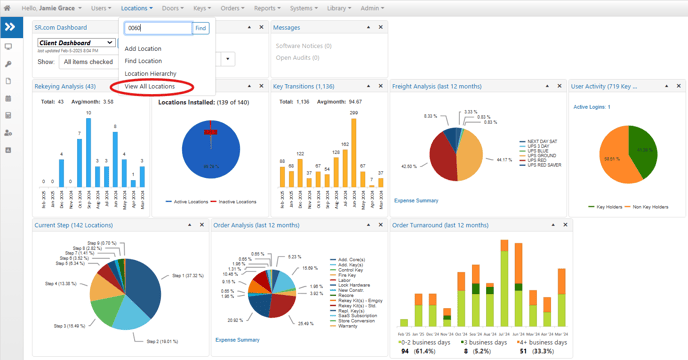Select Location Hierarchy from menu
The width and height of the screenshot is (688, 360).
[x=150, y=74]
